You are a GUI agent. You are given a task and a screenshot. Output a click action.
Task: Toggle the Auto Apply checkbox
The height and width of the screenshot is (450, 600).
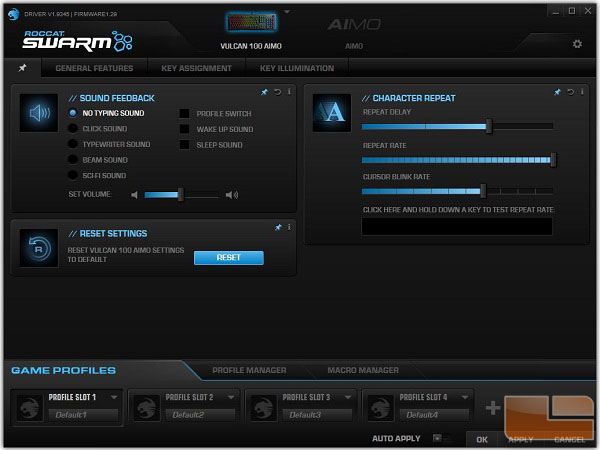437,438
